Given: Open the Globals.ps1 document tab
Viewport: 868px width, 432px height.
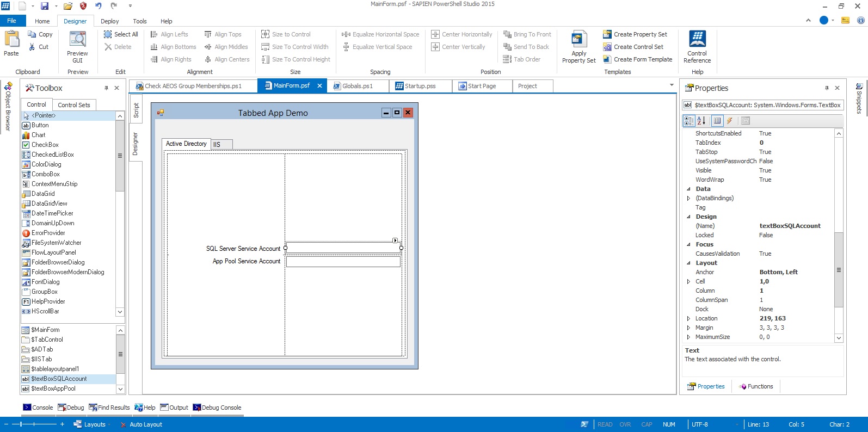Looking at the screenshot, I should (358, 86).
